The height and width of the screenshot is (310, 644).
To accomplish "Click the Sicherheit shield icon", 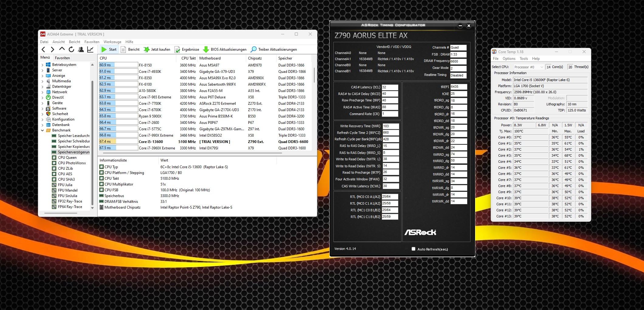I will tap(48, 114).
